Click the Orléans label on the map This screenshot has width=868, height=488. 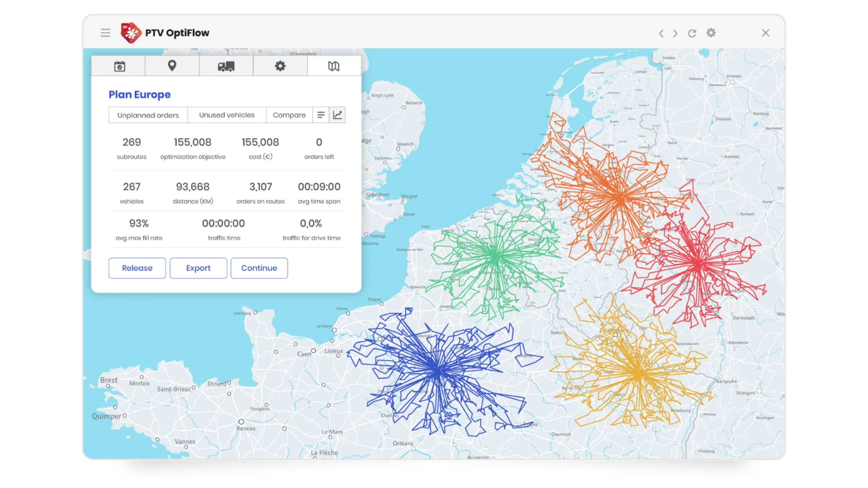[403, 443]
